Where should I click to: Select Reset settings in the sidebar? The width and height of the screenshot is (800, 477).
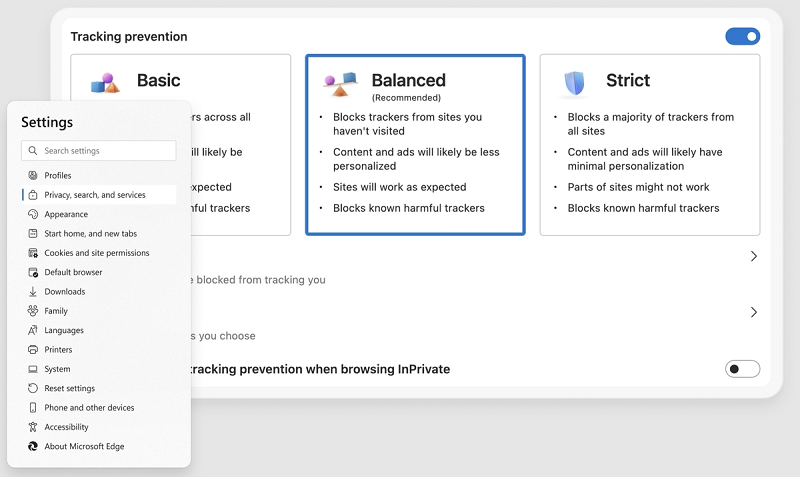tap(69, 388)
